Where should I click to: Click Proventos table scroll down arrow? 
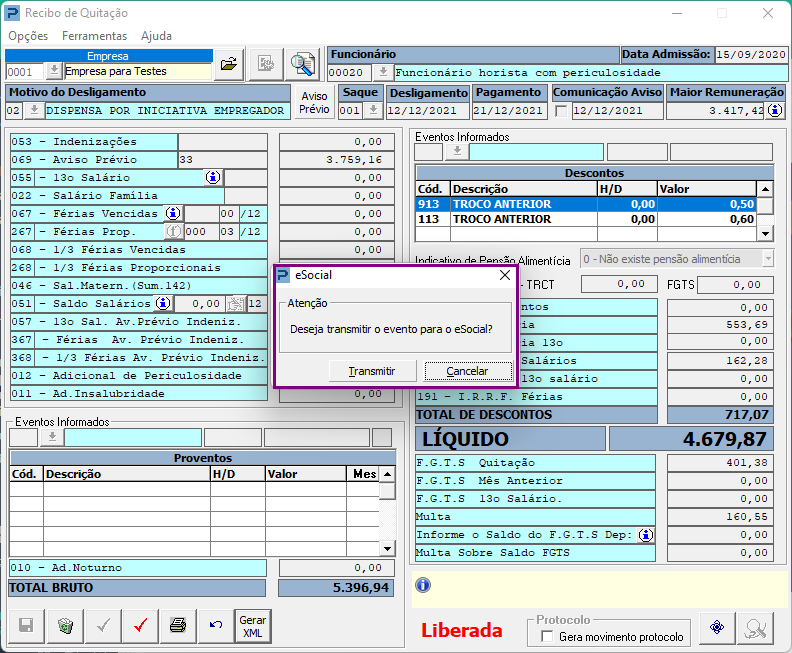click(x=387, y=548)
